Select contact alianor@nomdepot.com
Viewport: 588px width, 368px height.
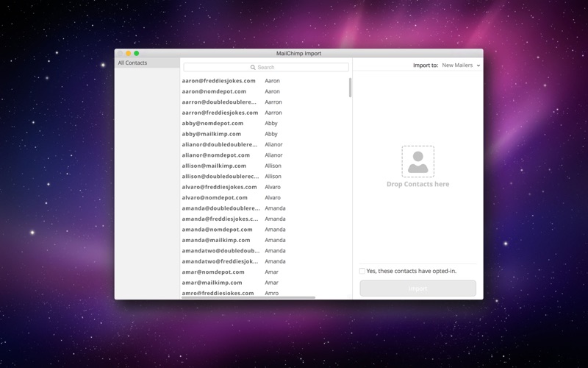tap(216, 155)
